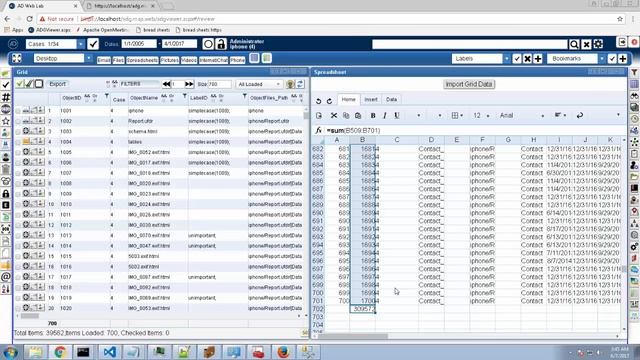Click the Grid horizontal scrollbar thumb
Viewport: 640px width, 360px height.
[29, 316]
